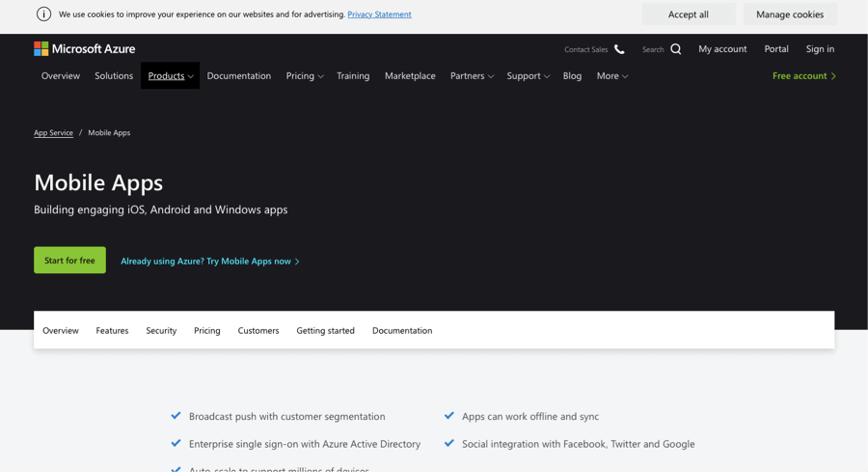Click the App Service breadcrumb link
This screenshot has height=472, width=868.
click(x=53, y=133)
